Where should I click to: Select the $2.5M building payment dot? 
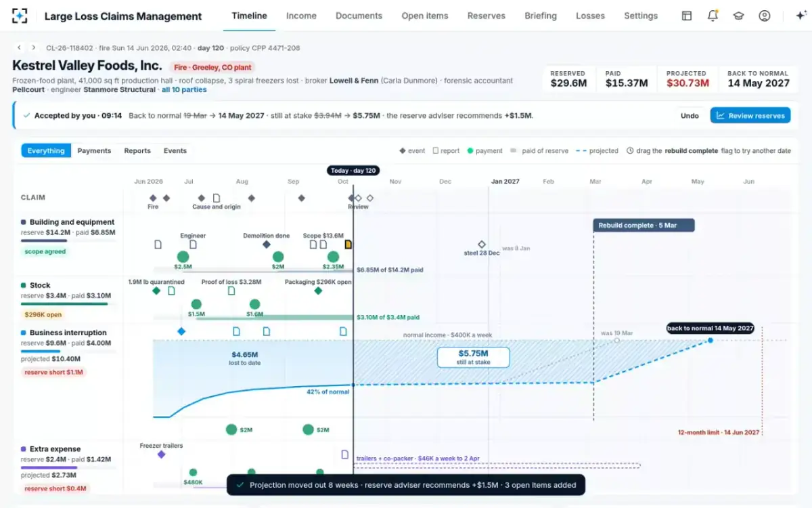point(183,257)
